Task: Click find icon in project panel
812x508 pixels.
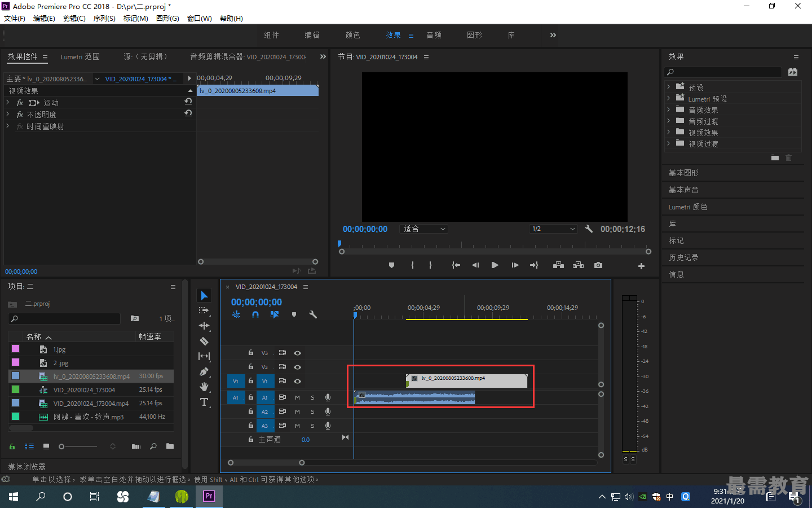Action: pos(153,446)
